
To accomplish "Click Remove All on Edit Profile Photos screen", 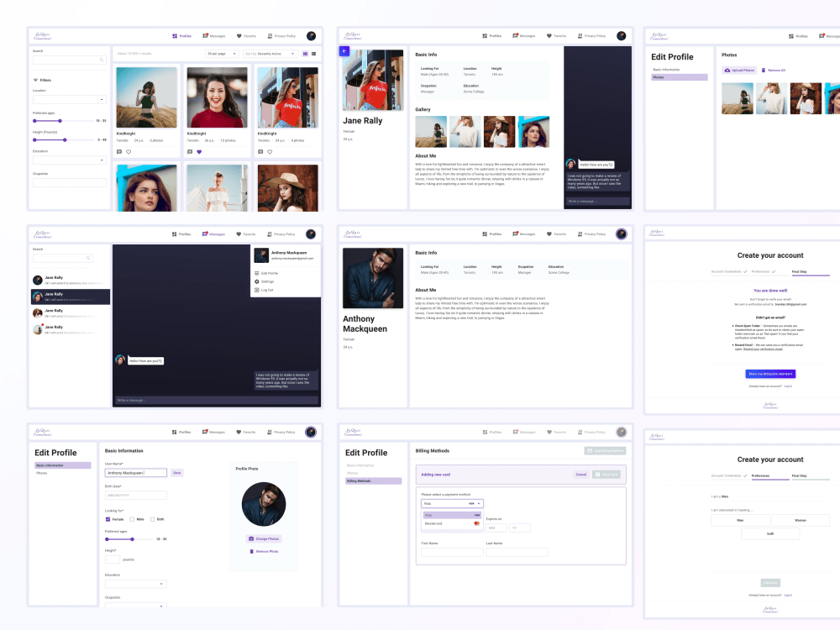I will point(773,71).
